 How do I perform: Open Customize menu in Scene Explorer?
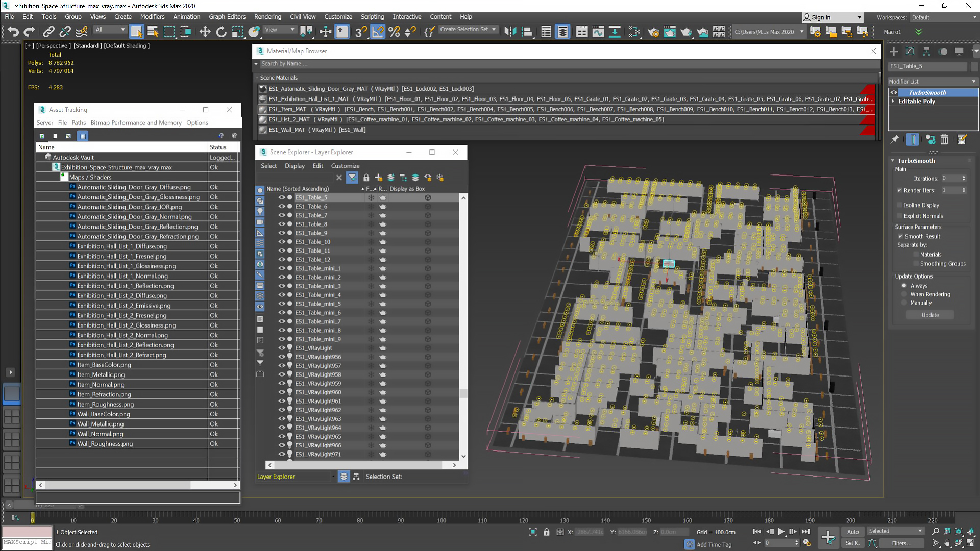pyautogui.click(x=345, y=166)
